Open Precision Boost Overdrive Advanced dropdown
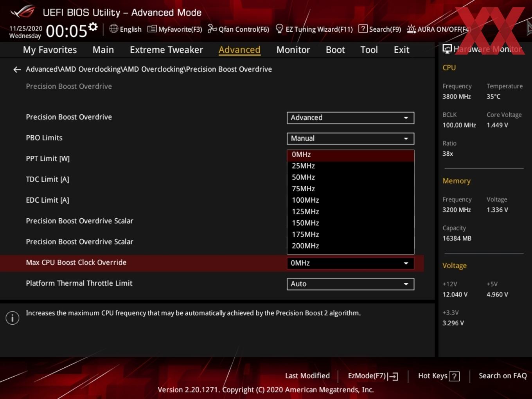This screenshot has width=532, height=399. pos(350,118)
